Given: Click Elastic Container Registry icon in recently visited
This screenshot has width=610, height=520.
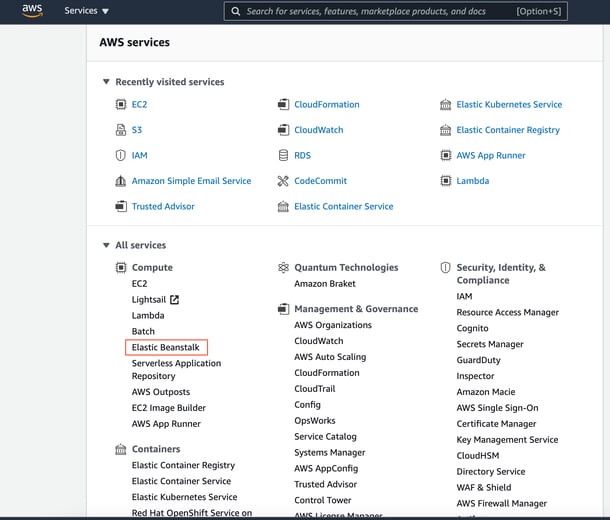Looking at the screenshot, I should point(445,130).
